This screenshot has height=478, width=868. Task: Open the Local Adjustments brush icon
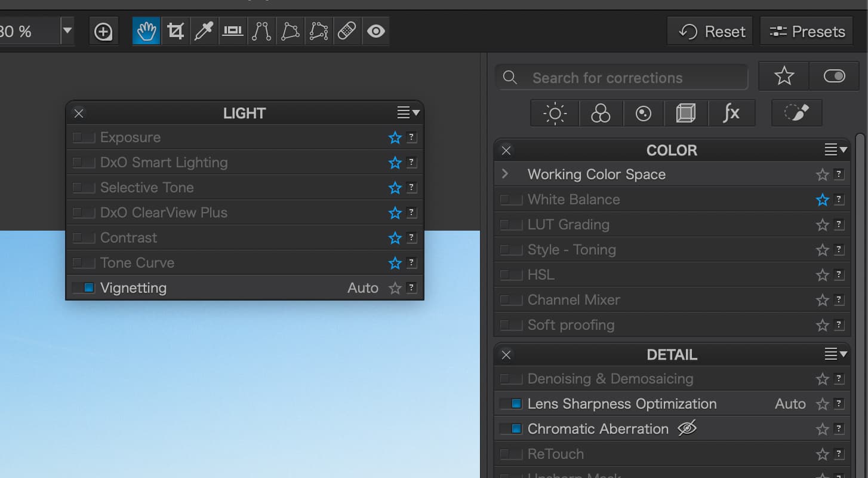pyautogui.click(x=796, y=113)
